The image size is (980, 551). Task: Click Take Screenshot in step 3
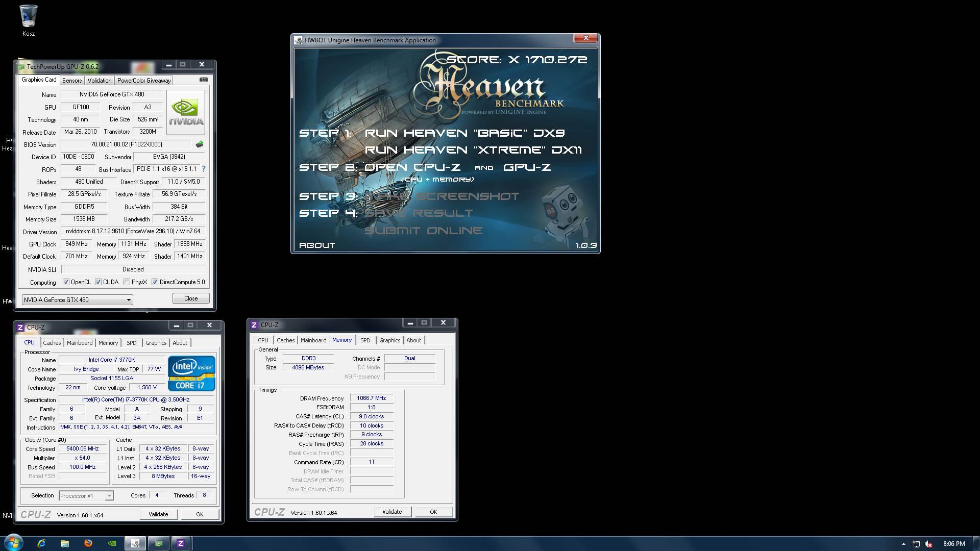[x=442, y=196]
